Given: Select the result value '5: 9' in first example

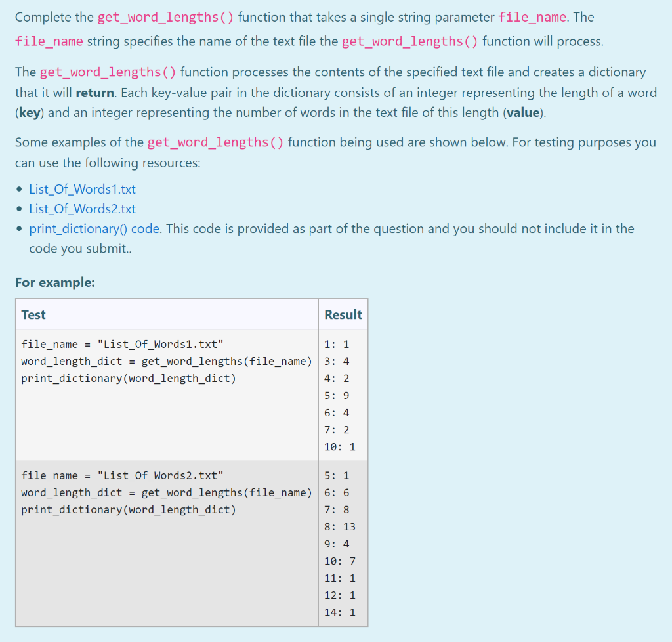Looking at the screenshot, I should 337,395.
